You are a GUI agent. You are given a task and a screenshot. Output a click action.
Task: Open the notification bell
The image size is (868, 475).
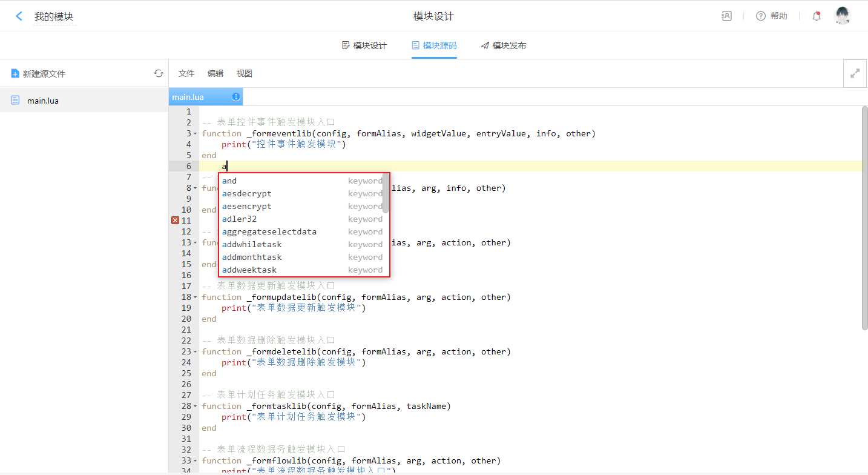817,16
